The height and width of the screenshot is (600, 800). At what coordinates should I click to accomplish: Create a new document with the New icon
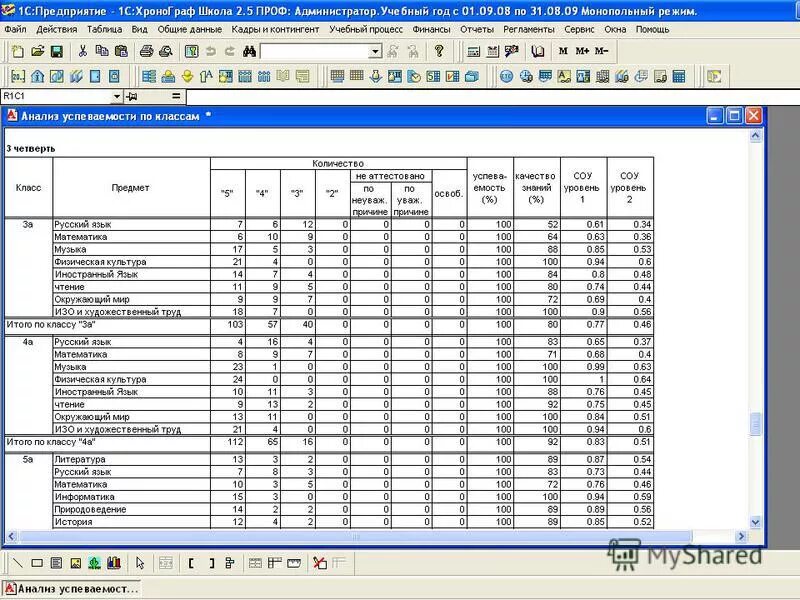(x=18, y=51)
